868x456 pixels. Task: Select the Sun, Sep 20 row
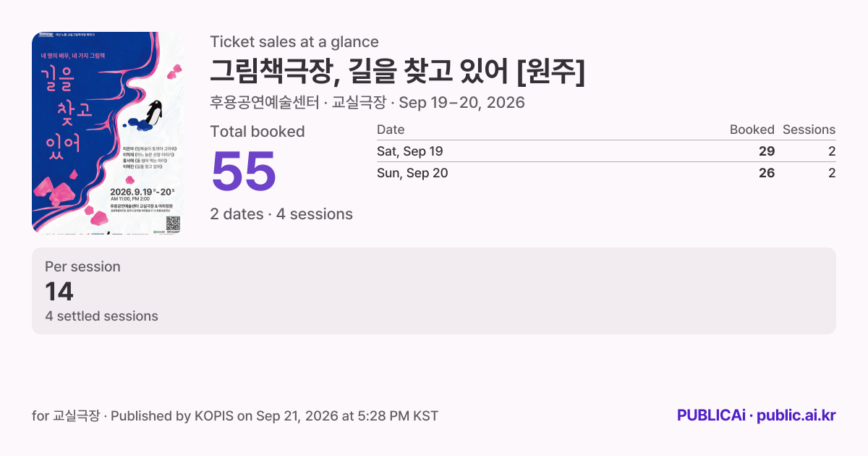[x=606, y=173]
